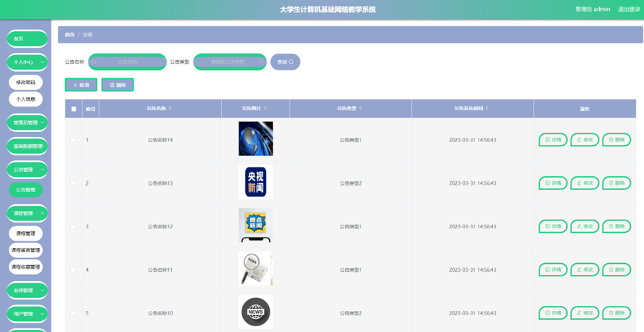Collapse the 个人中心 sidebar group
The width and height of the screenshot is (644, 332).
pyautogui.click(x=27, y=62)
